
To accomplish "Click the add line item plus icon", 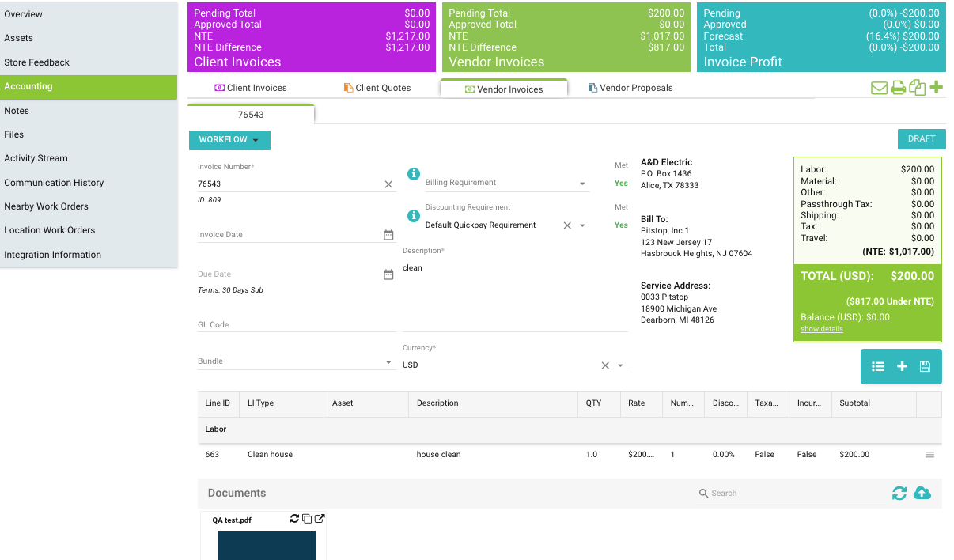I will 902,366.
